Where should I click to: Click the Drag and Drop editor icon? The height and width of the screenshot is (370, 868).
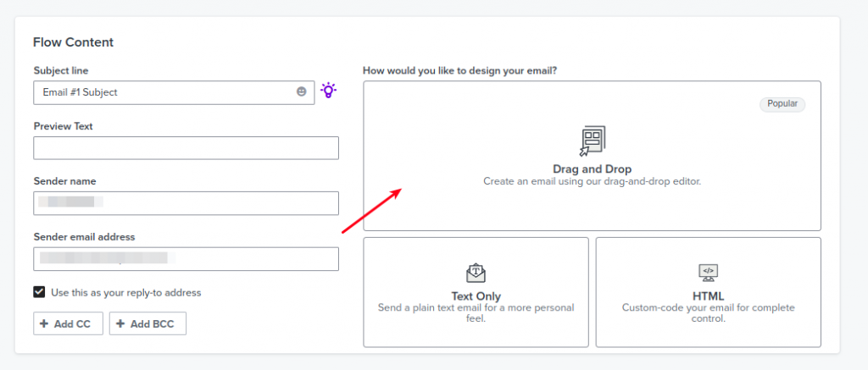click(x=593, y=141)
